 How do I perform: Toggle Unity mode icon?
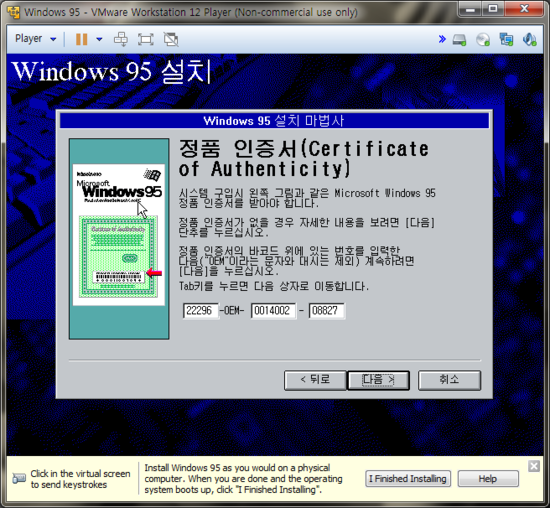pyautogui.click(x=171, y=39)
